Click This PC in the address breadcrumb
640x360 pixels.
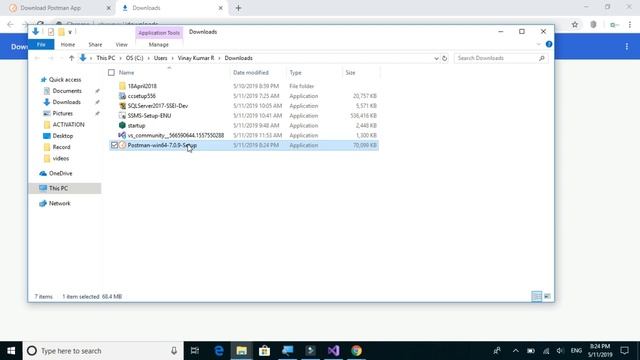point(106,58)
